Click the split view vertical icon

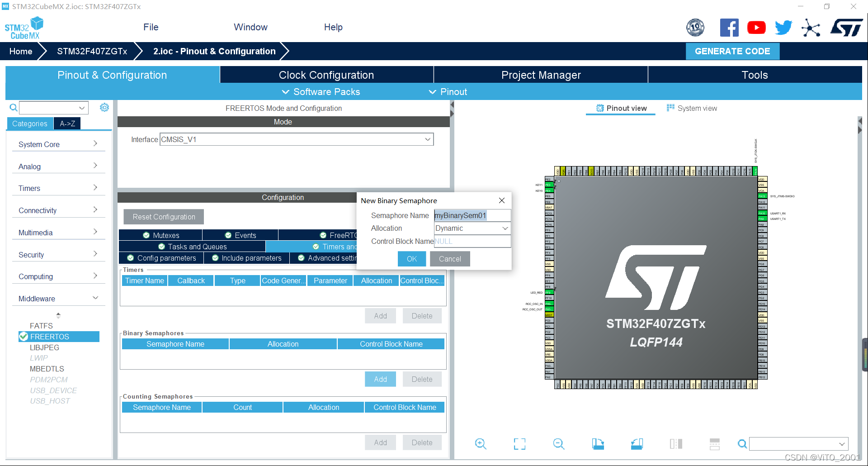(676, 444)
